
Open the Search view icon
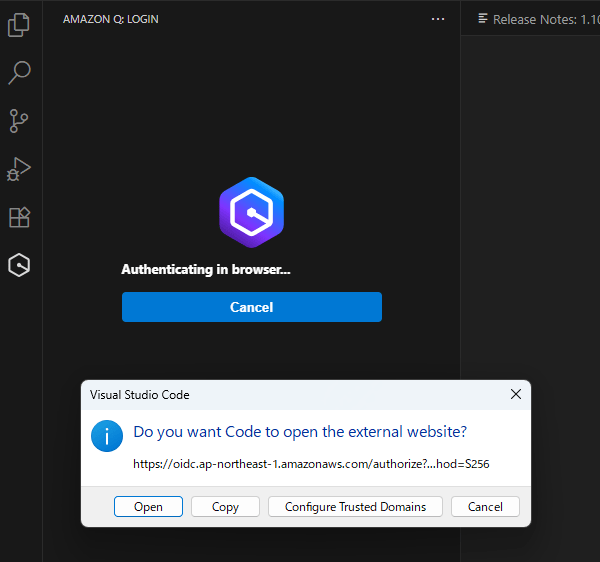tap(19, 72)
